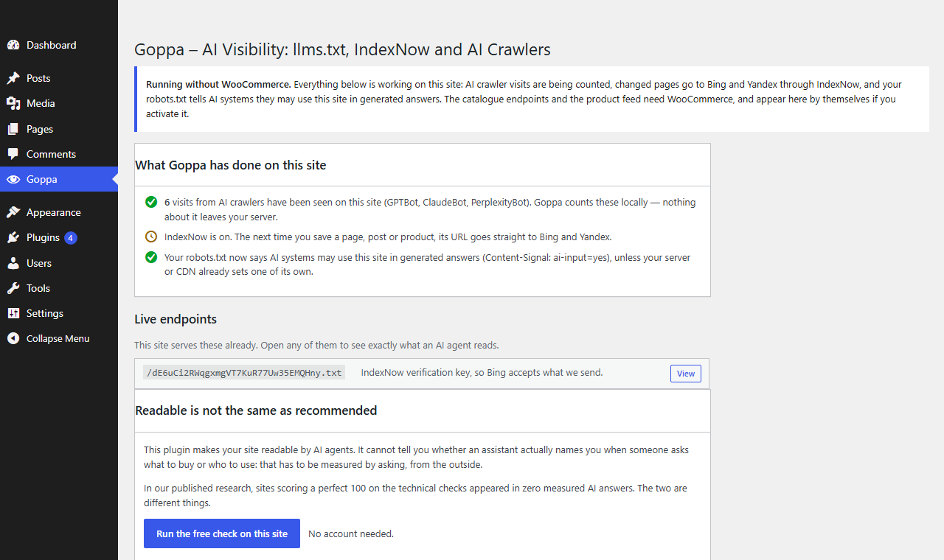
Task: Click the Media library icon
Action: 13,103
